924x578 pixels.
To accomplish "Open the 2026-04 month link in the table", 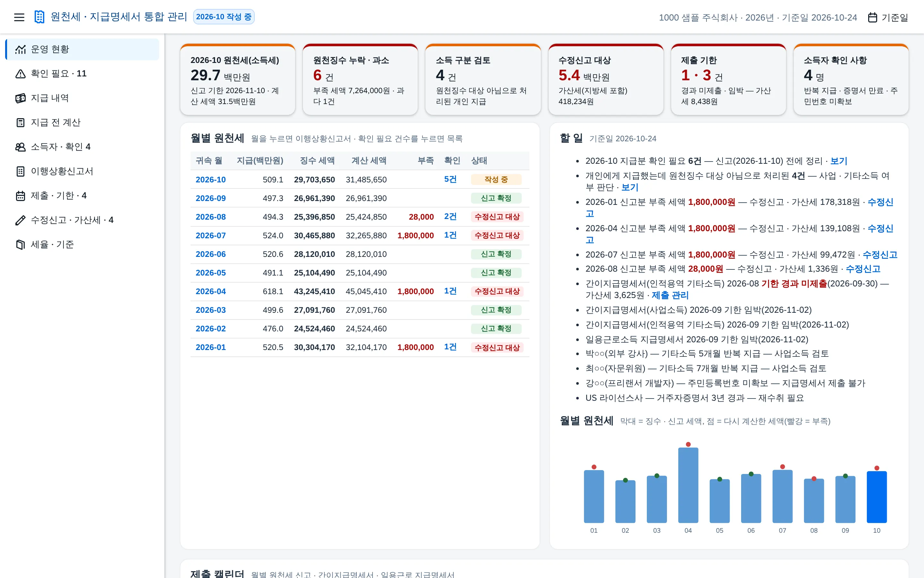I will (210, 291).
